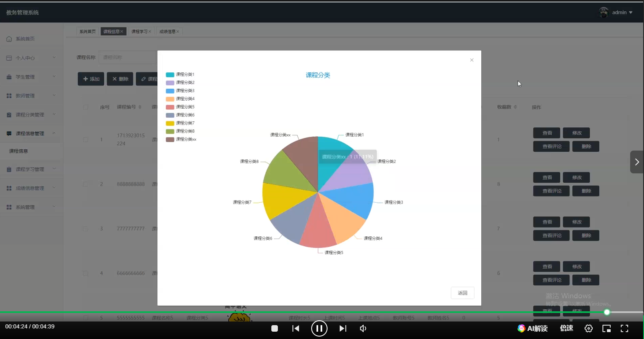Jump to previous video with skip-back icon

pyautogui.click(x=296, y=328)
